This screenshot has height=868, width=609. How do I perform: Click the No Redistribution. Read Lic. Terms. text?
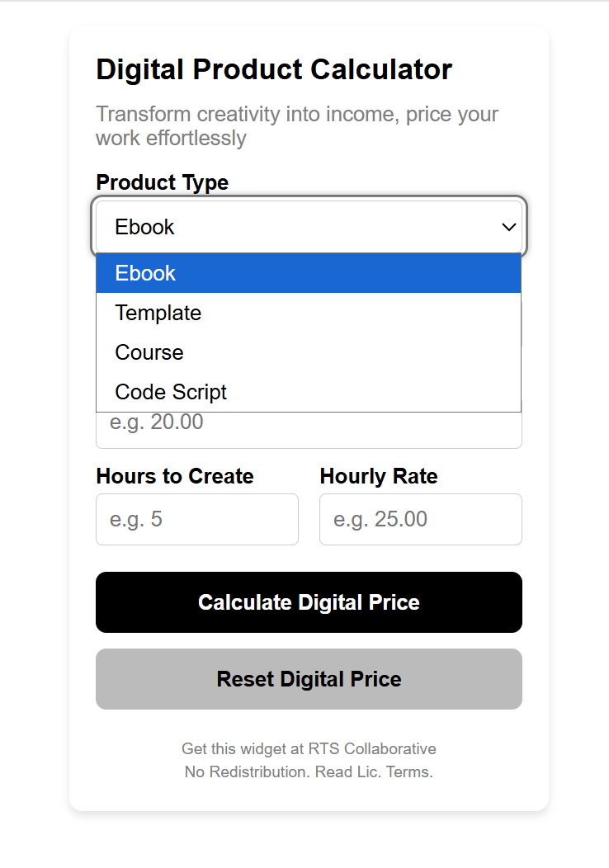click(x=309, y=772)
